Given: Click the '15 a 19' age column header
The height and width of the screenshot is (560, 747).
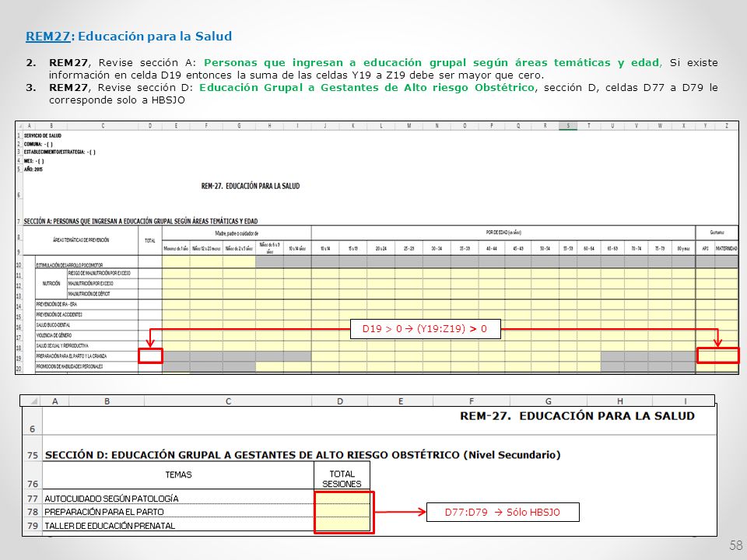Looking at the screenshot, I should pyautogui.click(x=353, y=248).
